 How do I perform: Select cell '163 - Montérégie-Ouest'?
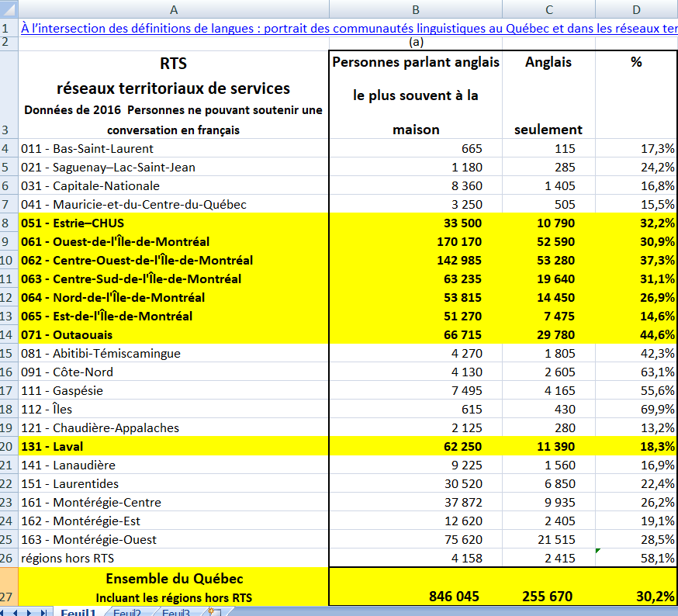174,539
